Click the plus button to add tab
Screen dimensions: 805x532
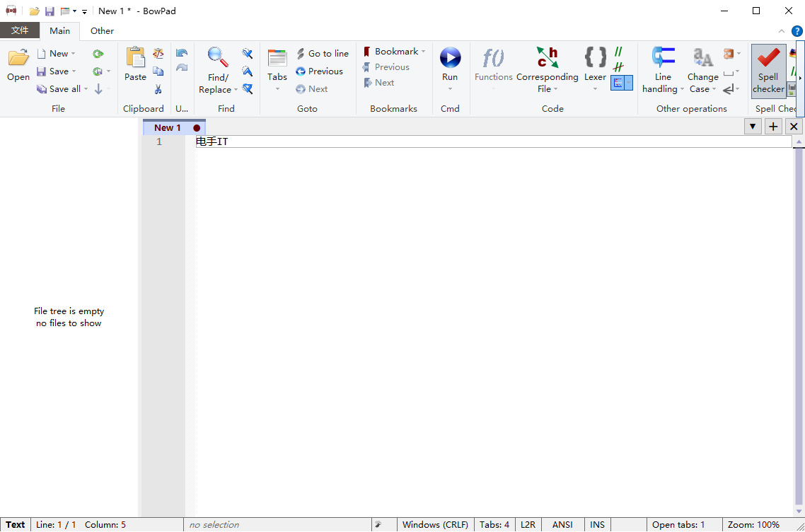point(773,127)
